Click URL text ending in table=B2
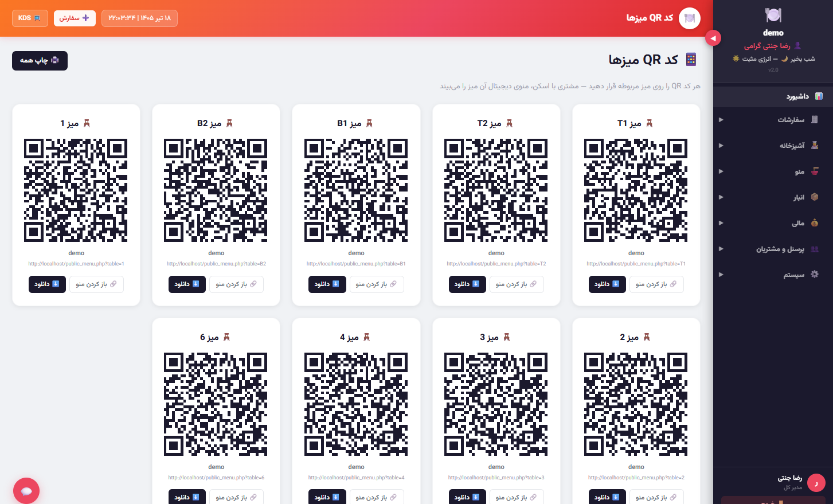The image size is (833, 504). pyautogui.click(x=216, y=264)
